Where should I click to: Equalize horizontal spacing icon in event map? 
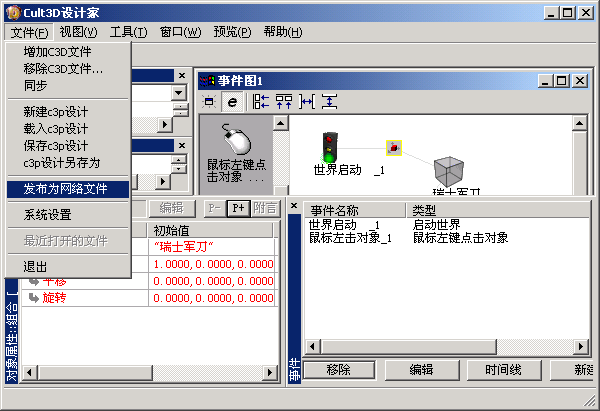[x=307, y=102]
